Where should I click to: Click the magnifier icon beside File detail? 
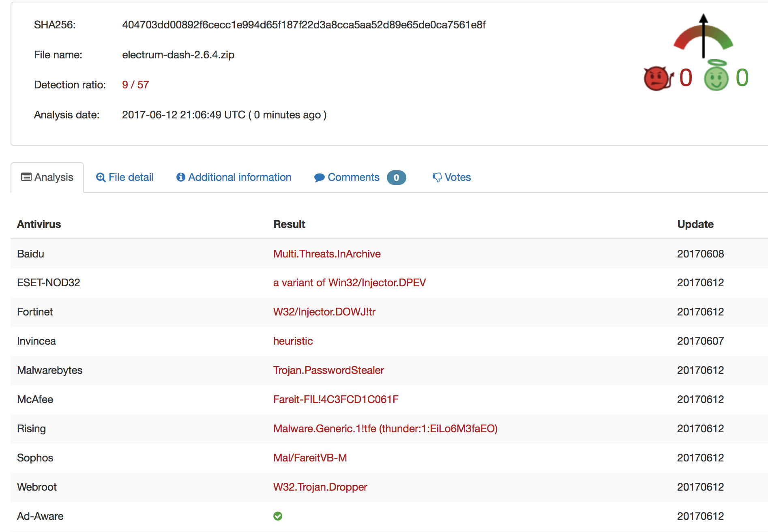[101, 178]
